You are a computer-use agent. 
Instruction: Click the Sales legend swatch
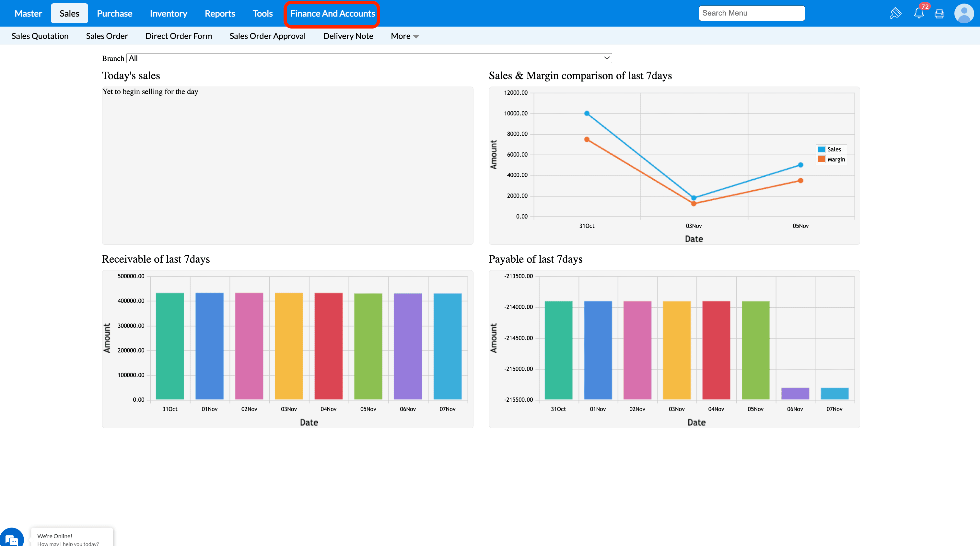point(822,149)
